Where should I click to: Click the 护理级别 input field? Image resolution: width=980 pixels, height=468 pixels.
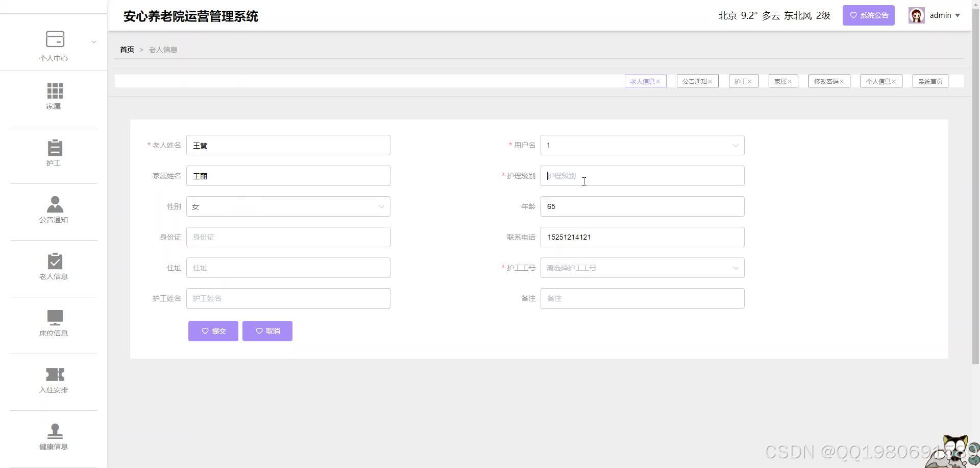pyautogui.click(x=643, y=176)
